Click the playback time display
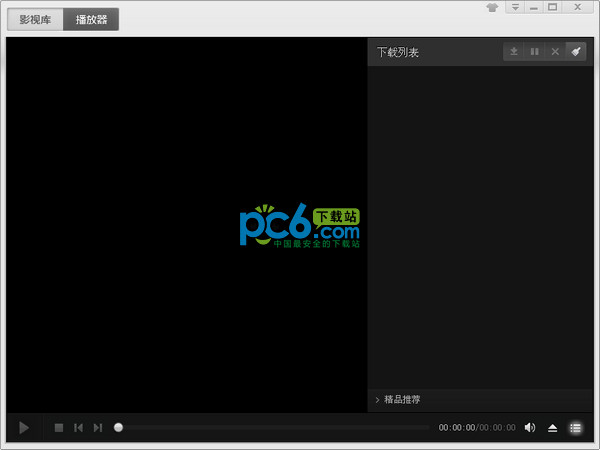 pyautogui.click(x=477, y=428)
